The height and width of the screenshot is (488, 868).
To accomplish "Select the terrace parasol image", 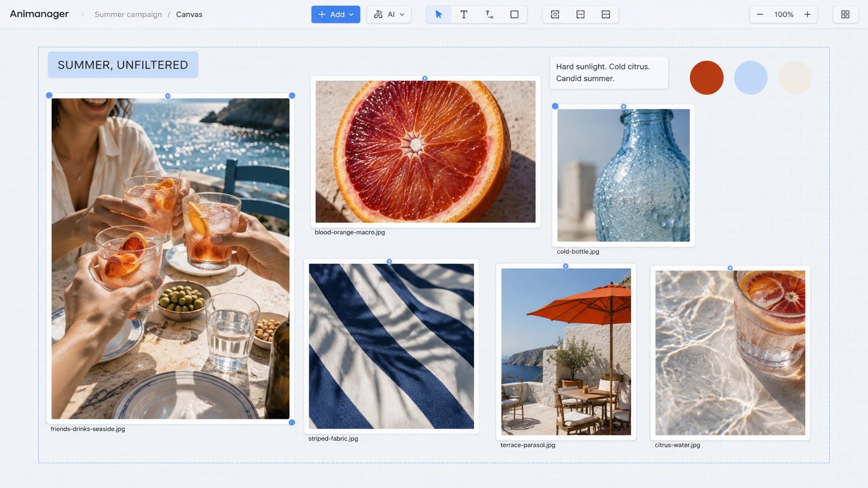I will pyautogui.click(x=566, y=352).
